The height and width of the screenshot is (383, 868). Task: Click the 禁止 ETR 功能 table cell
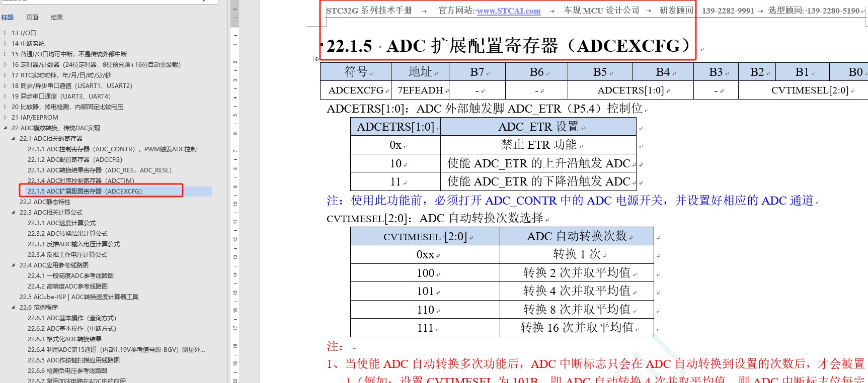click(x=538, y=145)
